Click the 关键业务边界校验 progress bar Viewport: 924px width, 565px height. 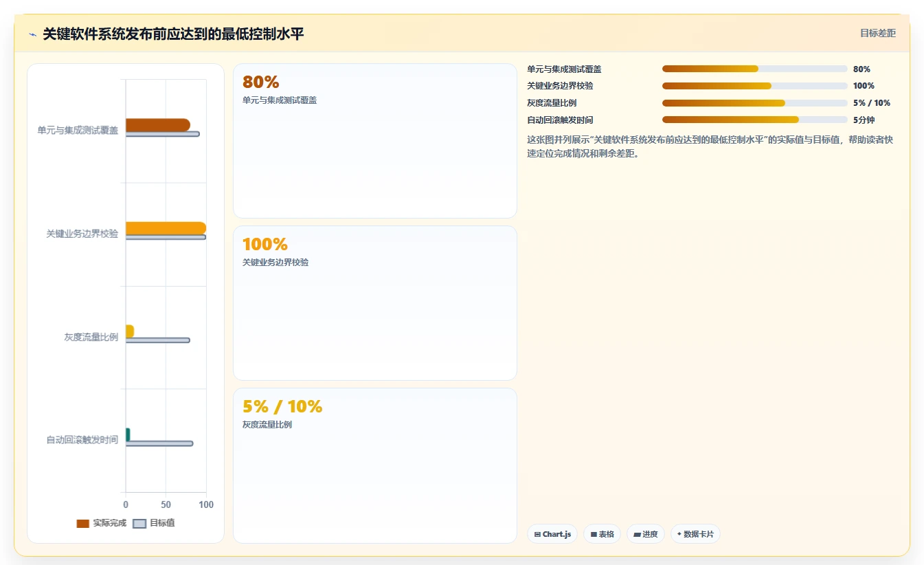coord(754,86)
